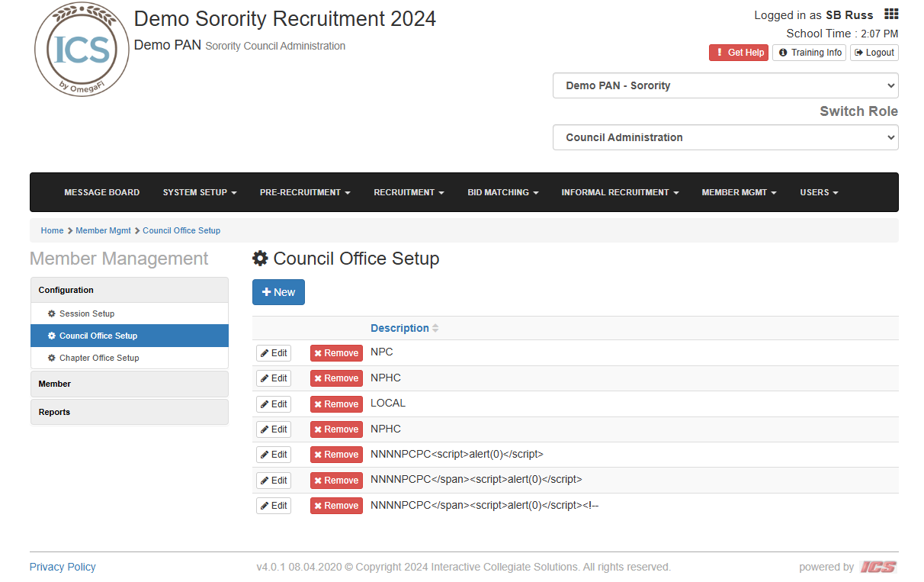Add a new council office with New
This screenshot has width=924, height=582.
click(x=278, y=292)
